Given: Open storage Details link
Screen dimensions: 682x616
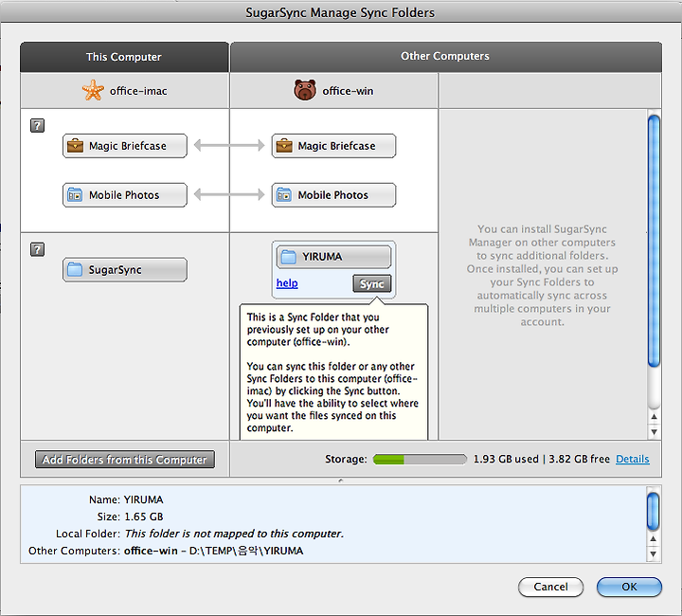Looking at the screenshot, I should point(633,459).
